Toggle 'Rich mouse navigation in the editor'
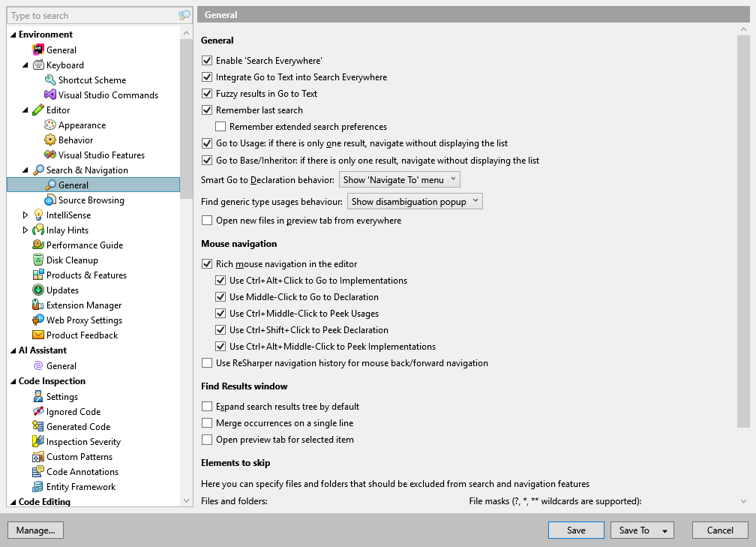Screen dimensions: 756x547 point(206,263)
